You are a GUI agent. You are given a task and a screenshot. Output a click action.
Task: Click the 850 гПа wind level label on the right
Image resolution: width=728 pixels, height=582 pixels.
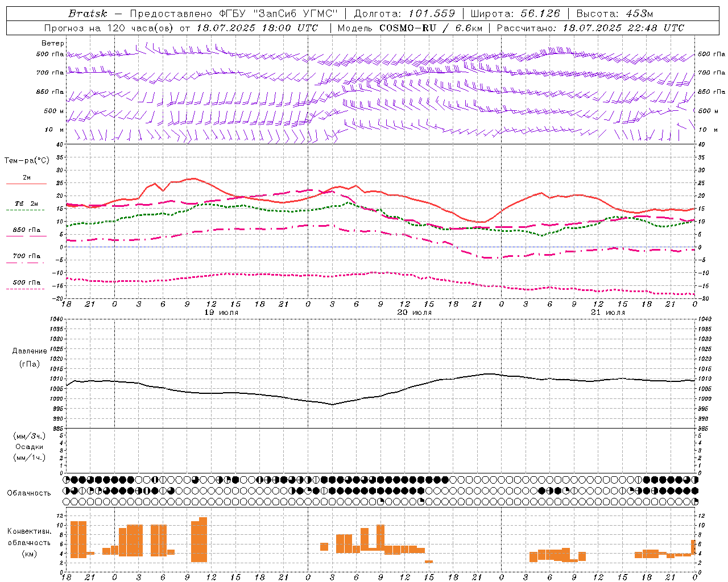click(712, 92)
